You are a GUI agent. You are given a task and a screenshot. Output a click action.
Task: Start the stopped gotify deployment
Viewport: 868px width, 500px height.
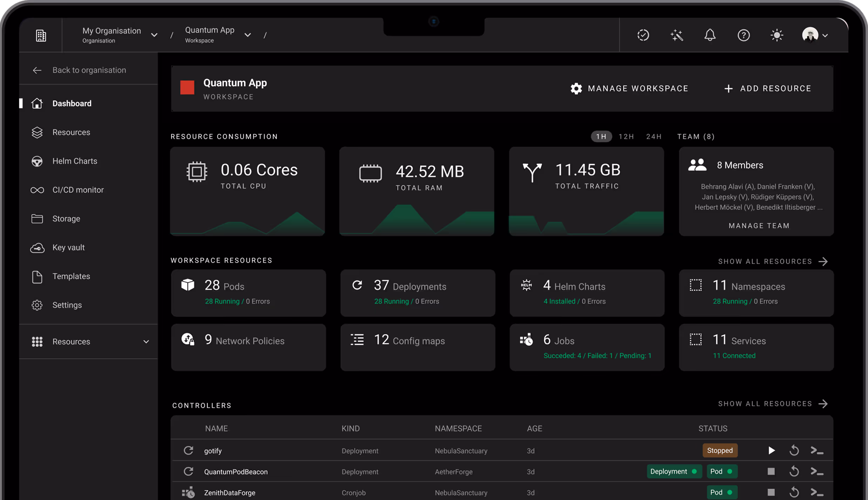pos(771,451)
